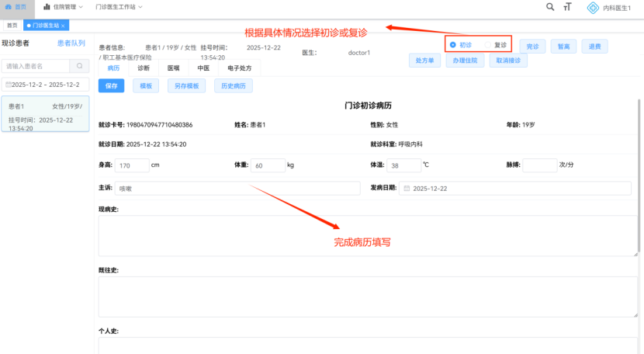Close the 门诊医生站 tab with its x icon
Image resolution: width=644 pixels, height=354 pixels.
(x=64, y=26)
